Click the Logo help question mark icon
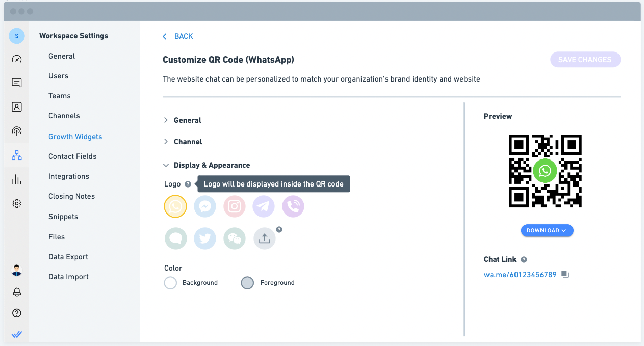Screen dimensions: 644x346 coord(188,184)
